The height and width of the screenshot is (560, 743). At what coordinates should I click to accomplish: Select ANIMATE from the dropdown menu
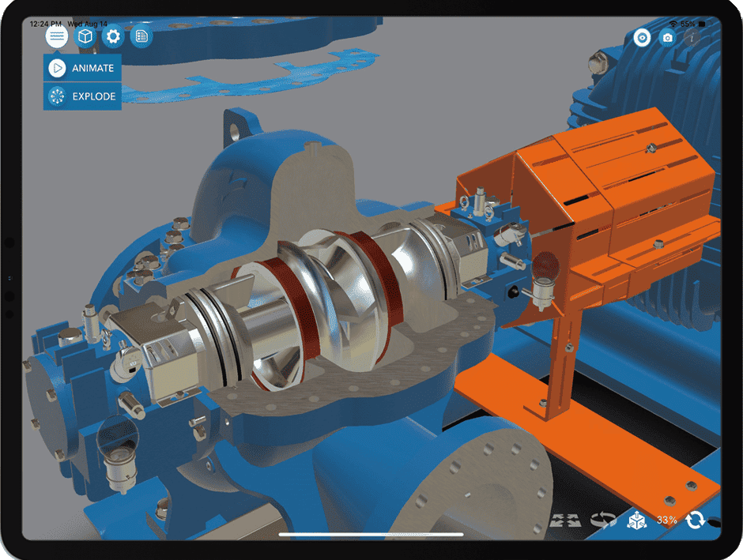(82, 68)
